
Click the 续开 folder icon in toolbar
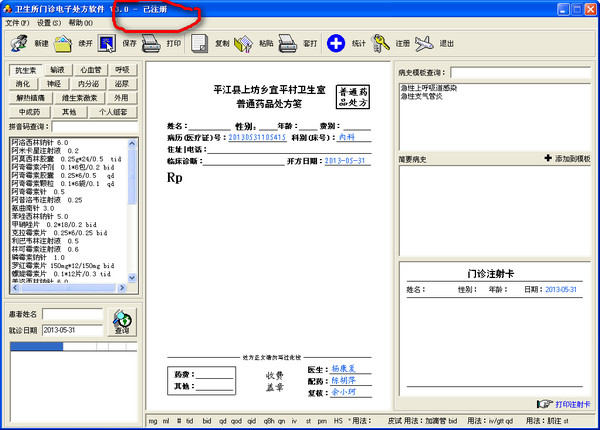pyautogui.click(x=63, y=44)
